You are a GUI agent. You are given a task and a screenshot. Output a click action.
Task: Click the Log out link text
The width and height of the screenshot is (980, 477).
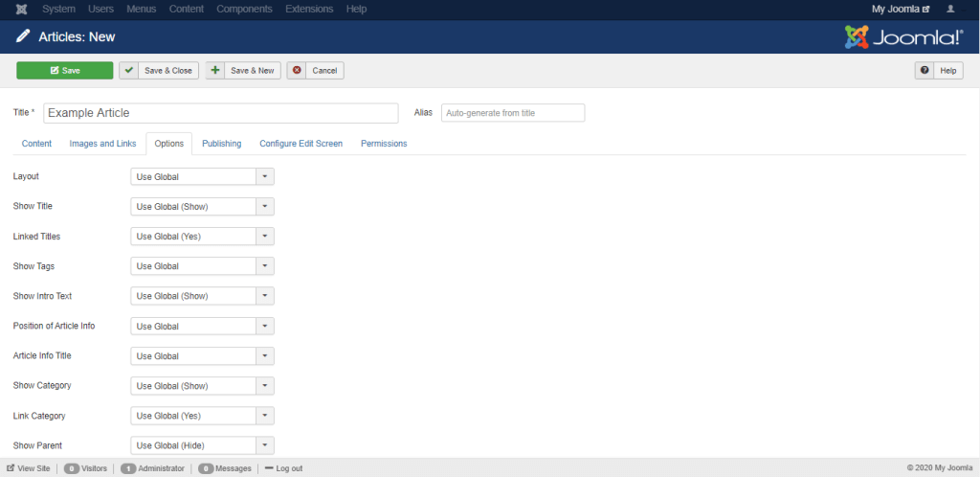coord(289,468)
